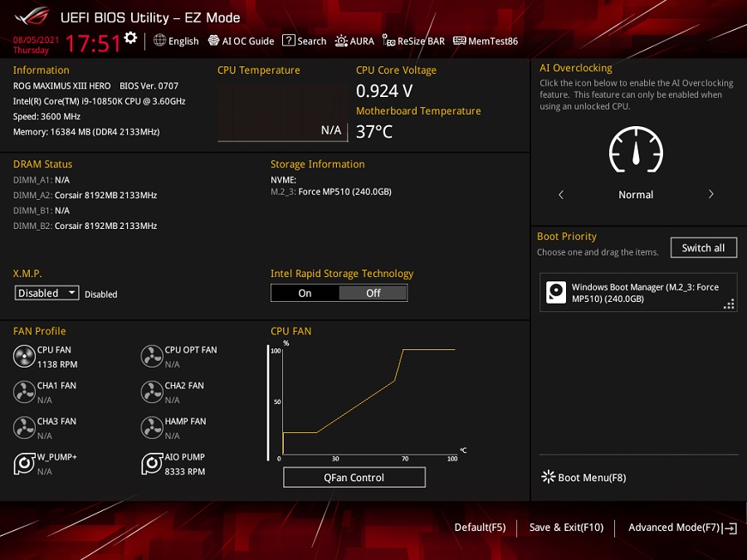Click the ROG MAXIMUS XIII HERO model text
747x560 pixels.
(x=62, y=85)
